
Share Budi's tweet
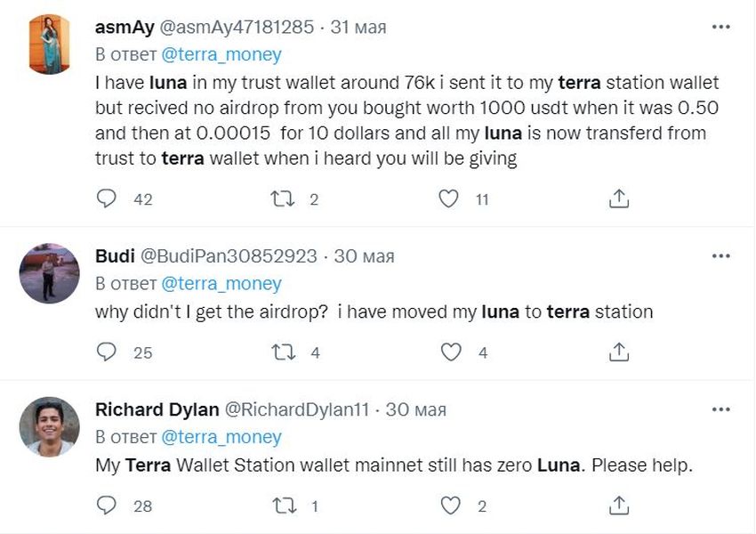click(x=619, y=352)
